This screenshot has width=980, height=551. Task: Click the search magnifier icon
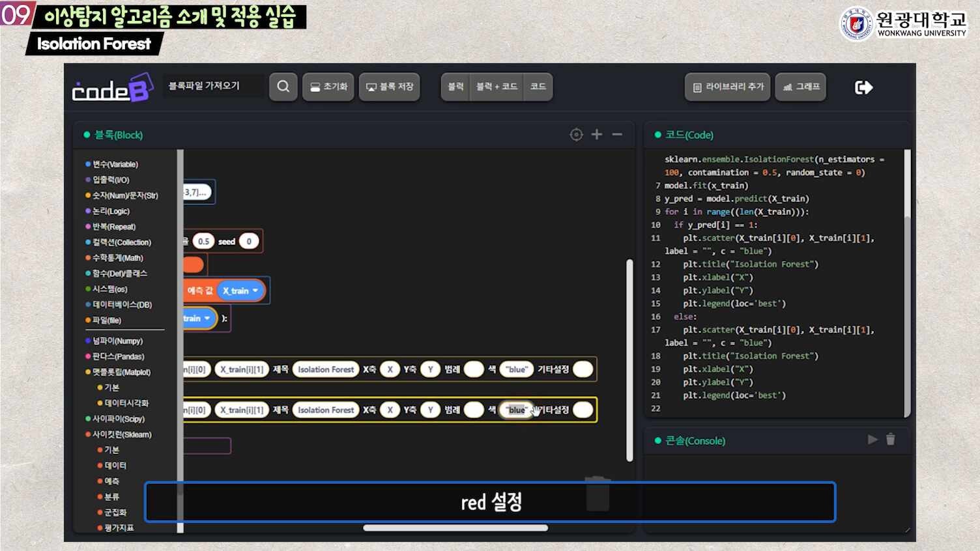tap(283, 87)
